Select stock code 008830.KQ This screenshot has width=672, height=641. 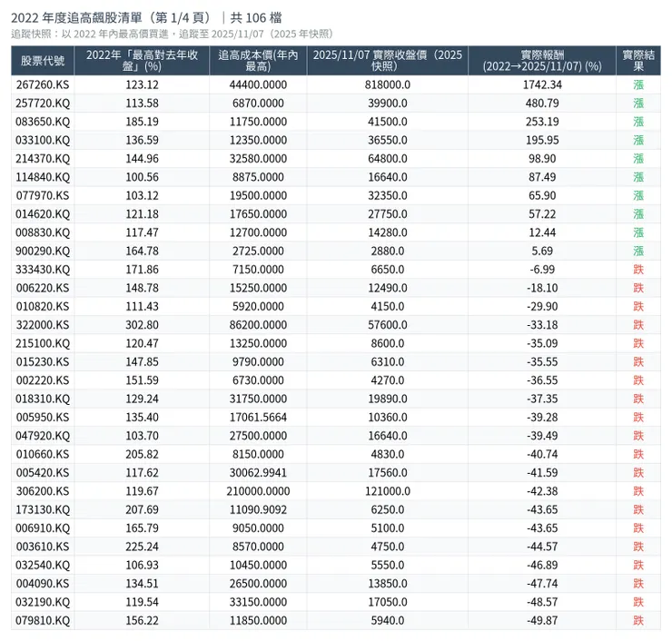(x=43, y=232)
